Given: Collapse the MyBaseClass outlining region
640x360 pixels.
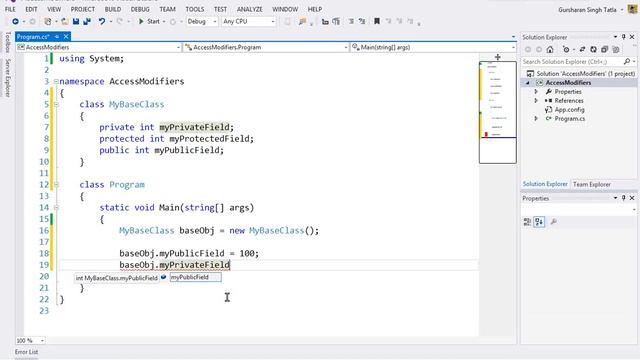Looking at the screenshot, I should point(56,104).
